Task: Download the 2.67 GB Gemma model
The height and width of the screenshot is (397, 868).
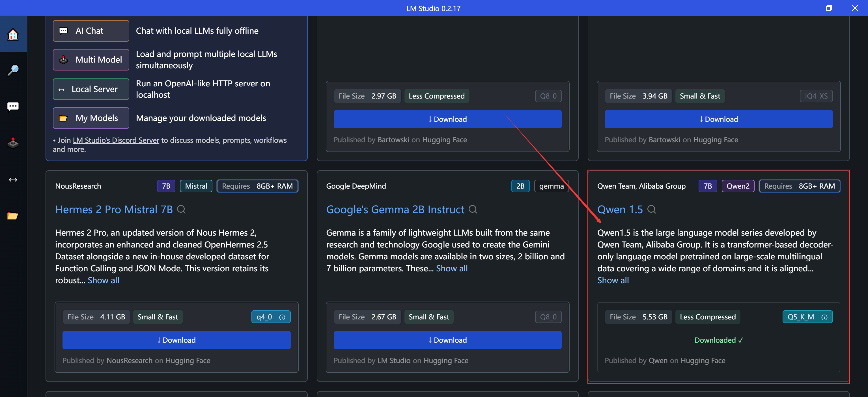Action: point(447,340)
